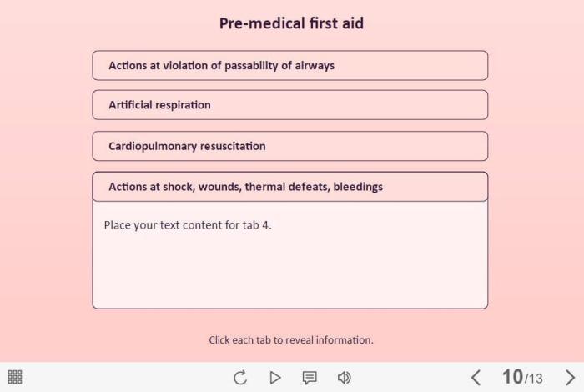Click the current slide number 10
This screenshot has width=584, height=392.
511,377
